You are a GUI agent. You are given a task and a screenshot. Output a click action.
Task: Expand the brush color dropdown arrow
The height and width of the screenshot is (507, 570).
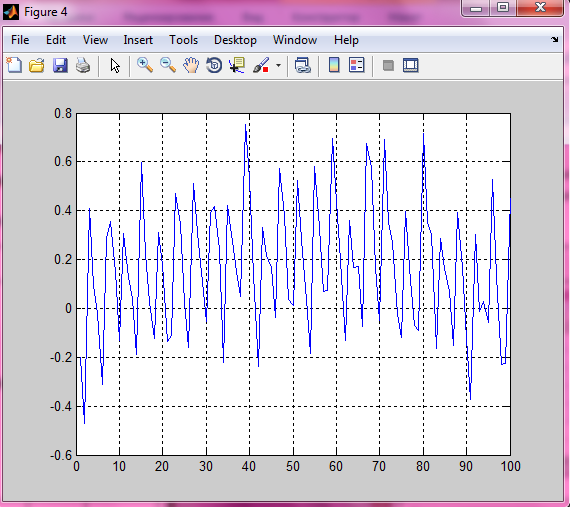coord(278,66)
